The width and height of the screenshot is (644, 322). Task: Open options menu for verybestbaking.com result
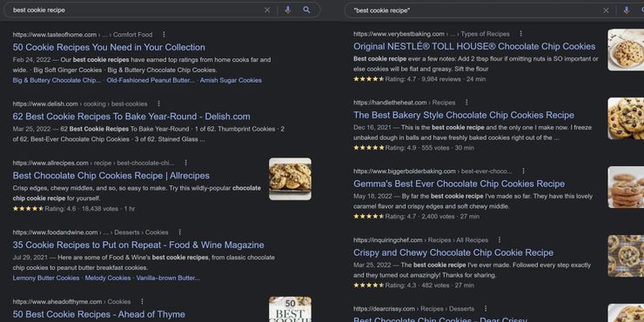[520, 34]
